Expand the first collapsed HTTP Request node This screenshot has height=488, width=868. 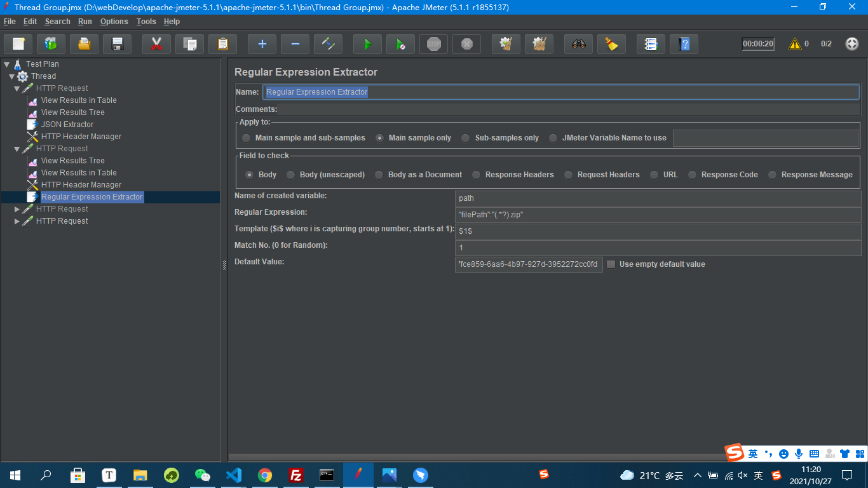17,208
